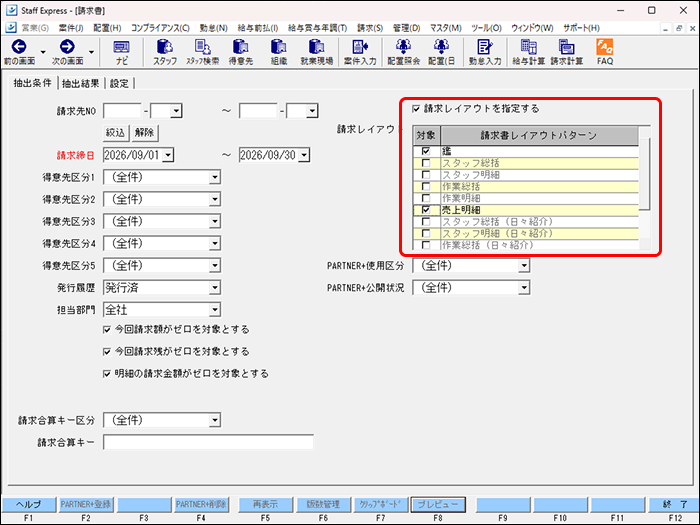Viewport: 700px width, 525px height.
Task: Click the 再表示 F5 button
Action: (x=266, y=504)
